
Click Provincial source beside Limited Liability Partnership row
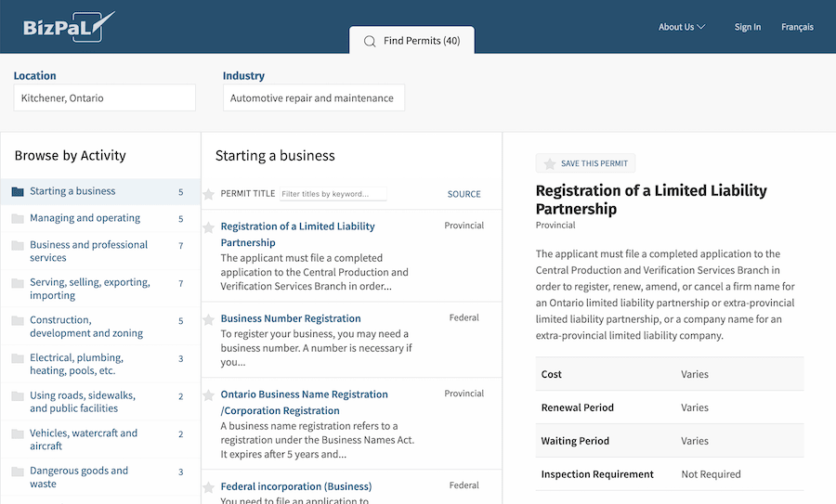click(464, 226)
